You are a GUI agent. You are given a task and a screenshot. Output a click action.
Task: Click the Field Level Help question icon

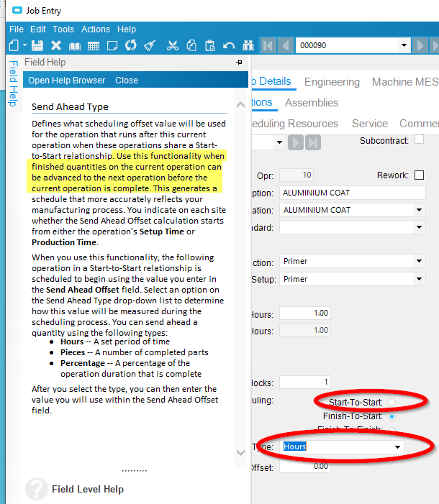37,489
